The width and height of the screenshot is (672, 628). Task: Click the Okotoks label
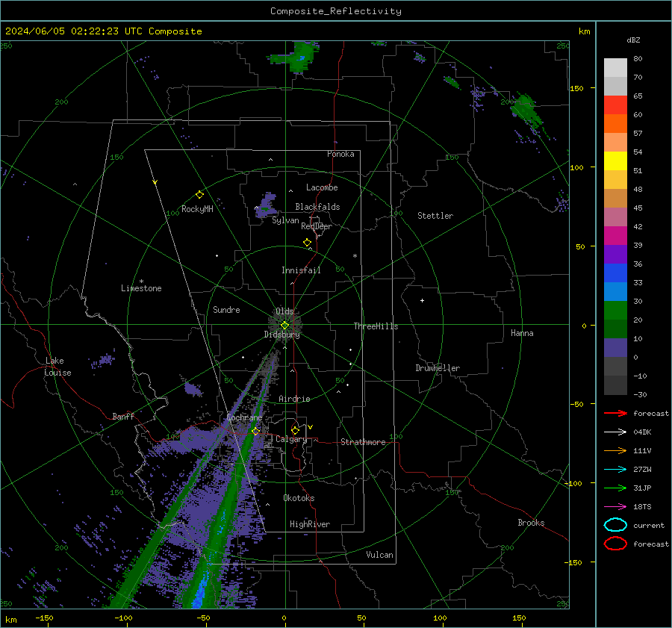point(299,498)
